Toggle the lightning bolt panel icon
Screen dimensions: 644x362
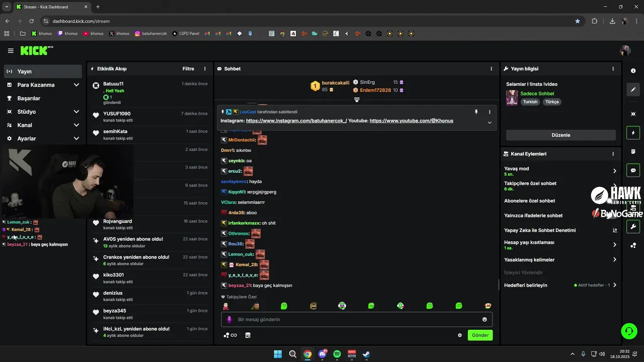pos(633,133)
